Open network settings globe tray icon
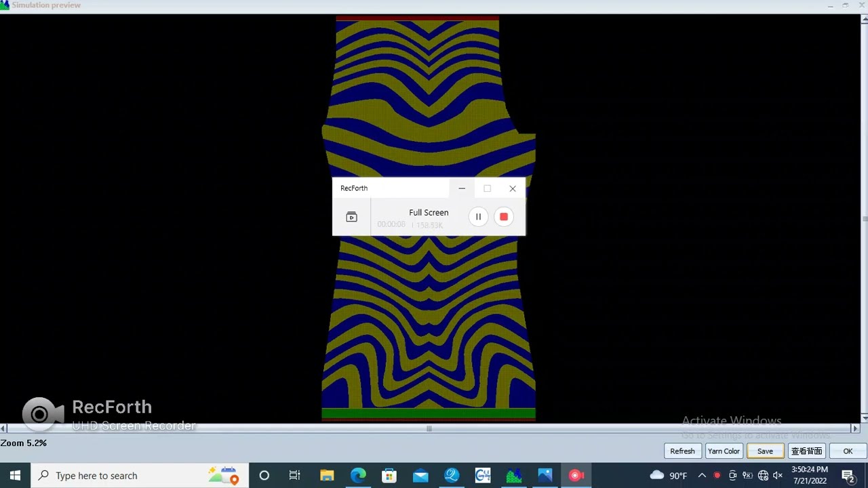Viewport: 868px width, 488px height. click(x=763, y=476)
